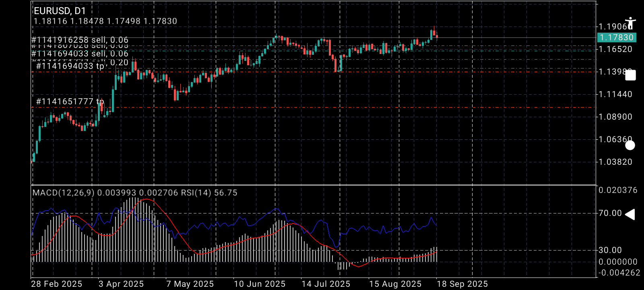Open recent apps with the square button
Image resolution: width=644 pixels, height=290 pixels.
tap(630, 75)
